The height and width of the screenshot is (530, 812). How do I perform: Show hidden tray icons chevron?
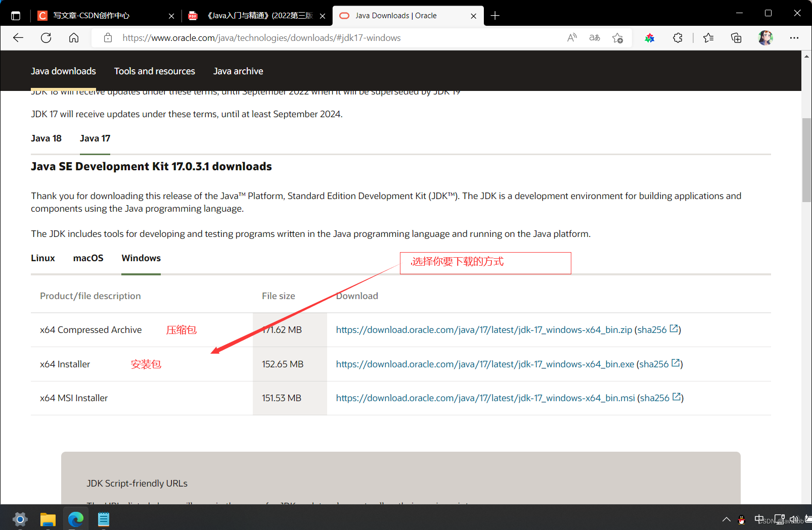tap(726, 519)
